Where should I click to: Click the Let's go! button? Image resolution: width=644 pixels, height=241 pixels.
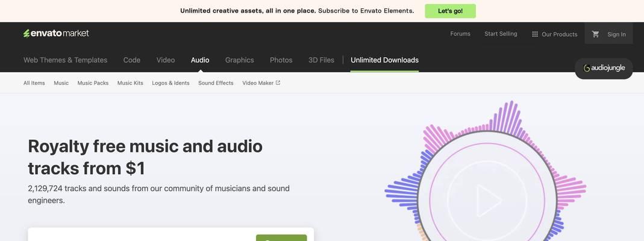click(x=450, y=11)
